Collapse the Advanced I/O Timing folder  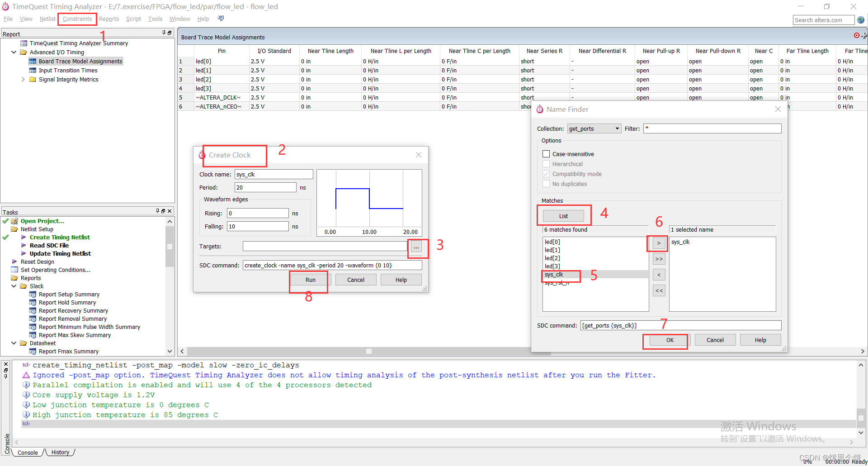point(14,52)
